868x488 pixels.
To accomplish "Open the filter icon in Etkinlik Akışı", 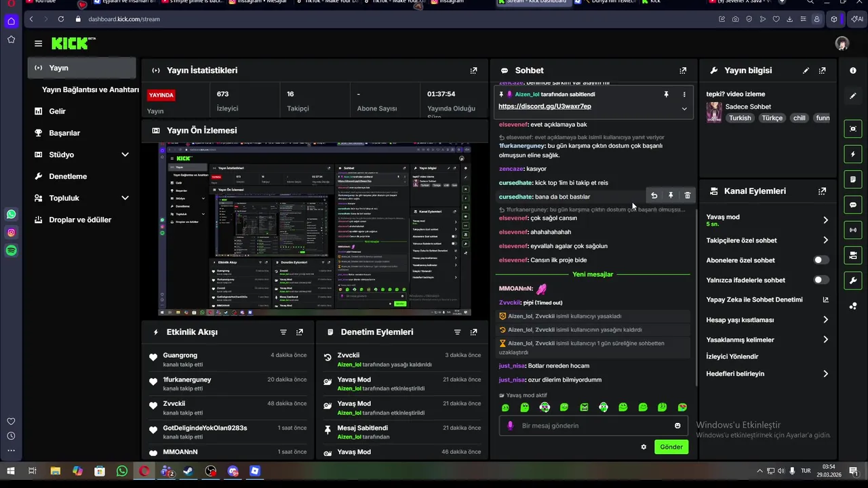I will (283, 332).
